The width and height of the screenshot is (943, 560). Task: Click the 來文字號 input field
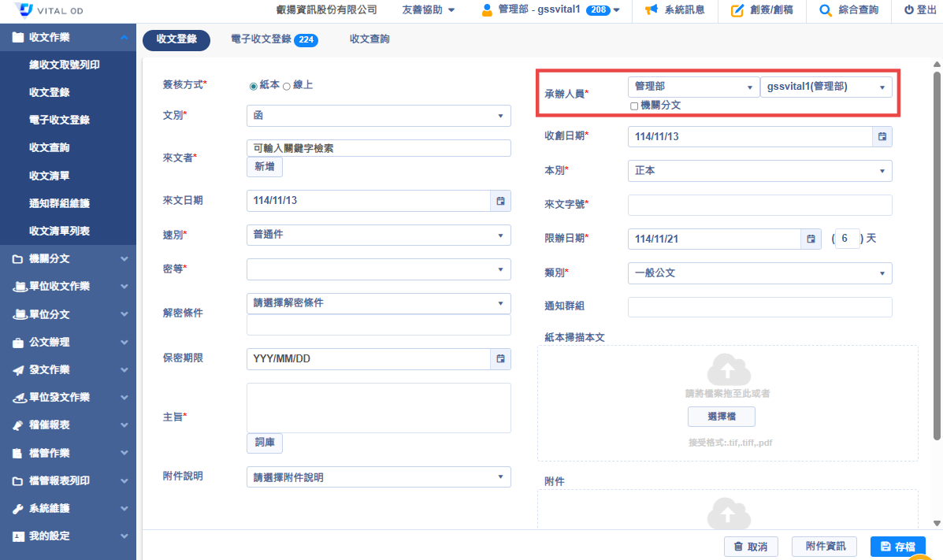click(759, 206)
